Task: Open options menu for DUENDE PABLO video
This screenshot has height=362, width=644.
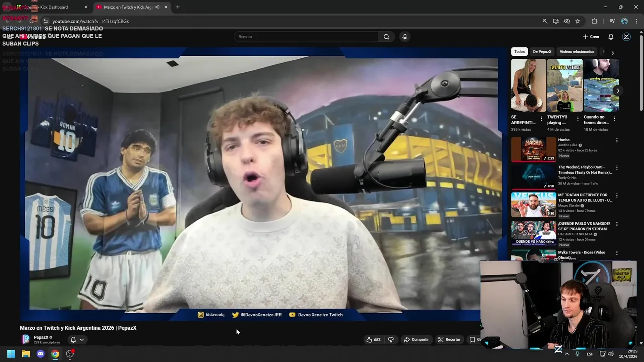Action: (x=617, y=224)
